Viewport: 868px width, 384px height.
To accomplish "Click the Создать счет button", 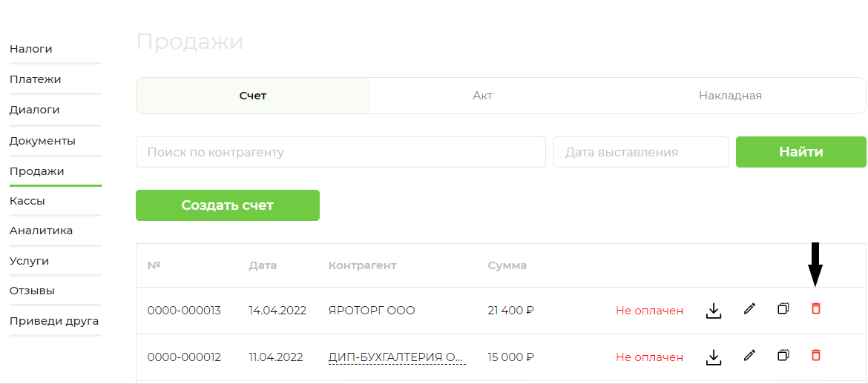I will (228, 205).
